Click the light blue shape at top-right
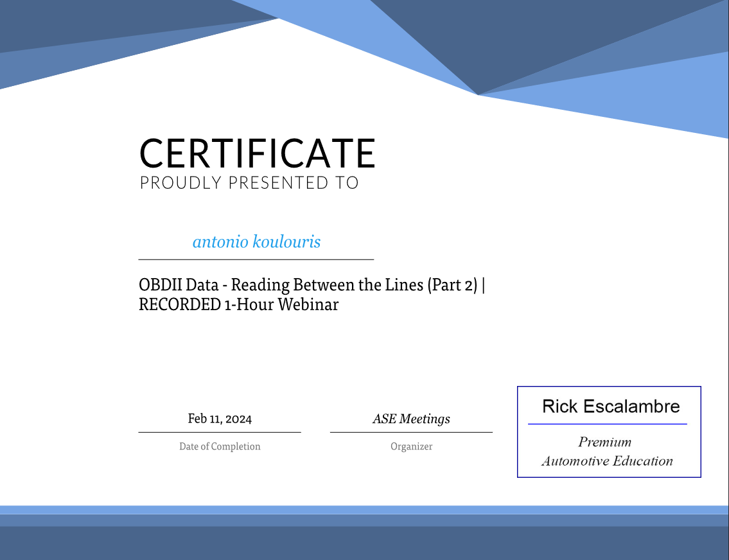 (642, 103)
